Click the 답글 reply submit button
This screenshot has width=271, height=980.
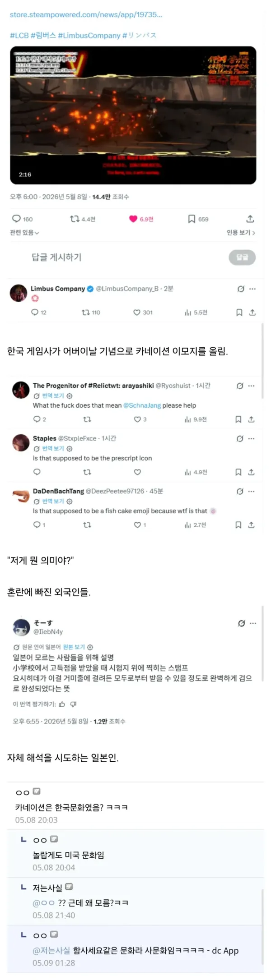coord(242,257)
